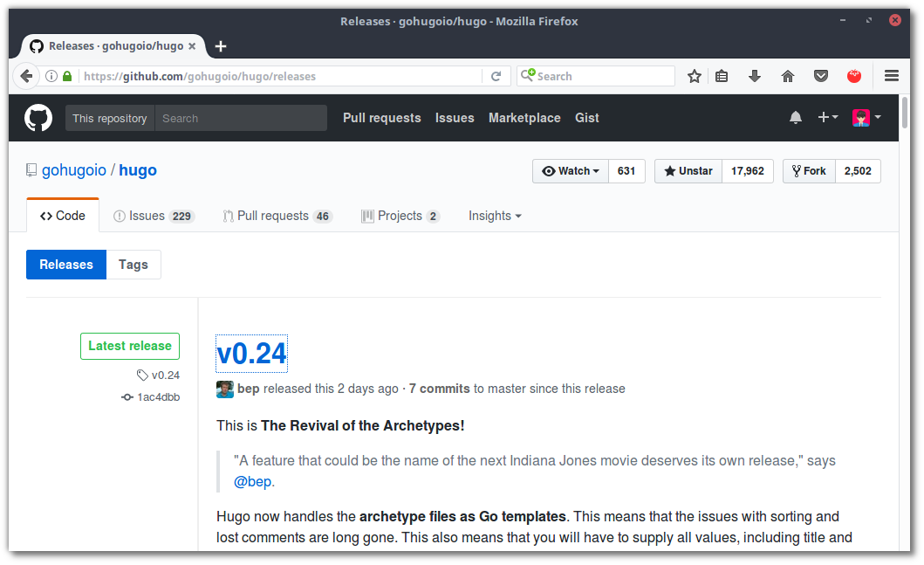924x565 pixels.
Task: Click the tag icon next to v0.24
Action: pyautogui.click(x=141, y=375)
